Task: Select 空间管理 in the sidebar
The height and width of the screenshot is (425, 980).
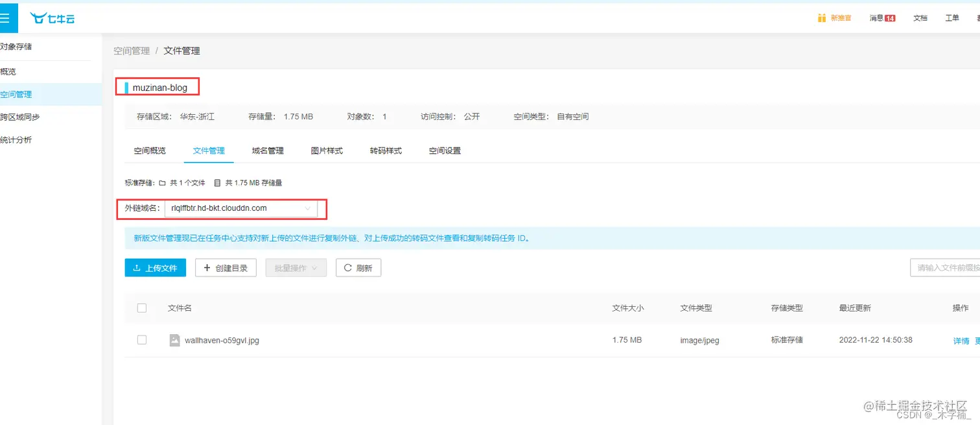Action: pyautogui.click(x=51, y=94)
